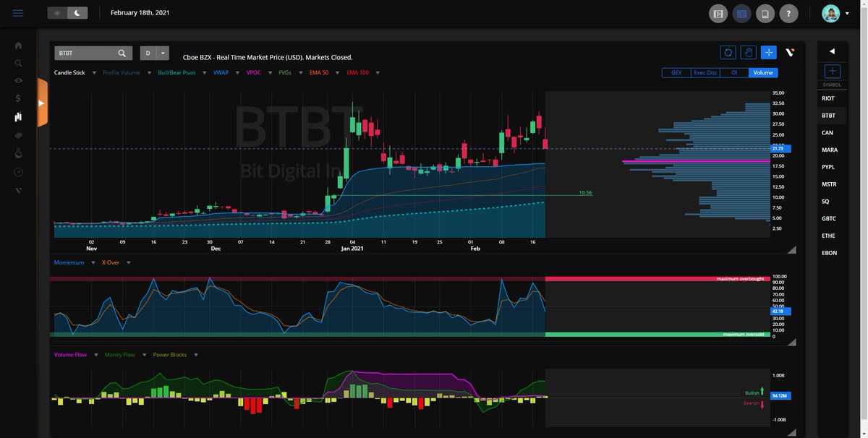The width and height of the screenshot is (868, 438).
Task: Toggle the VPOC indicator
Action: 254,73
